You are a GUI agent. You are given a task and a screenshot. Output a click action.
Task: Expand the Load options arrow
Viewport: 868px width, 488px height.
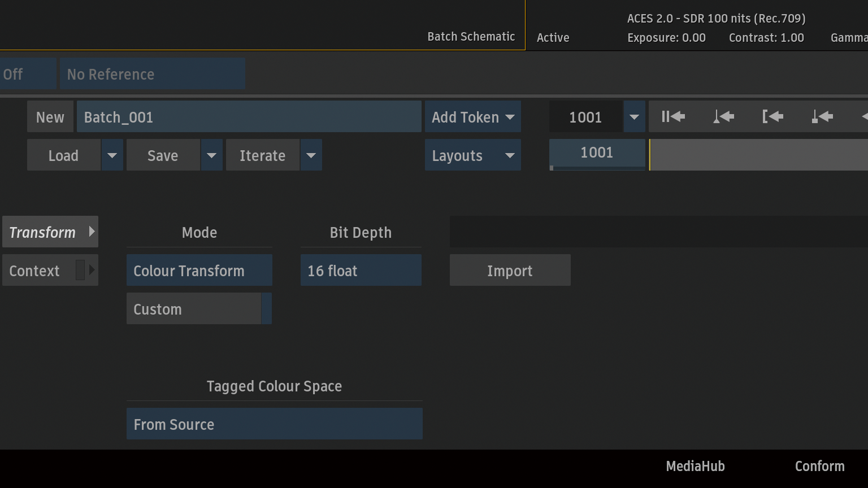112,155
